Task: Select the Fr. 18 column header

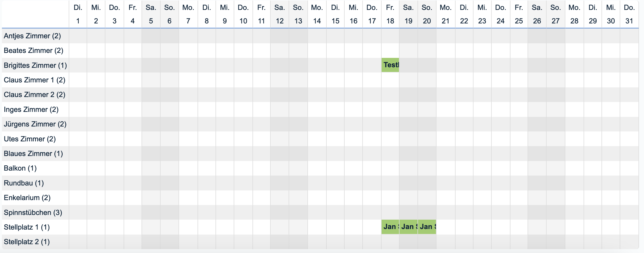Action: tap(390, 14)
